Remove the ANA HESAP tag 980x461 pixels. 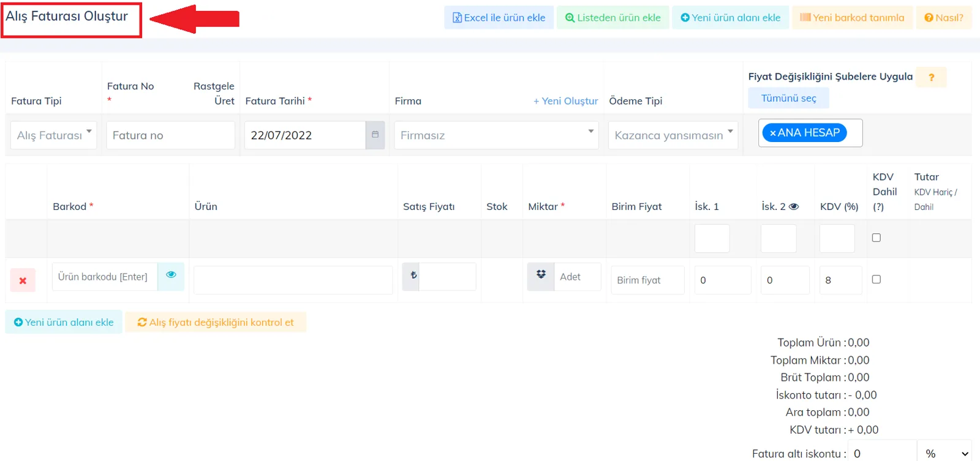click(x=773, y=133)
